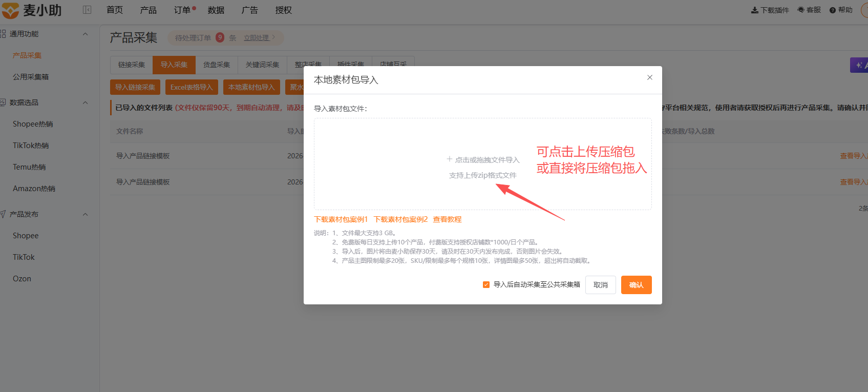Open the 产品 menu

pos(149,10)
